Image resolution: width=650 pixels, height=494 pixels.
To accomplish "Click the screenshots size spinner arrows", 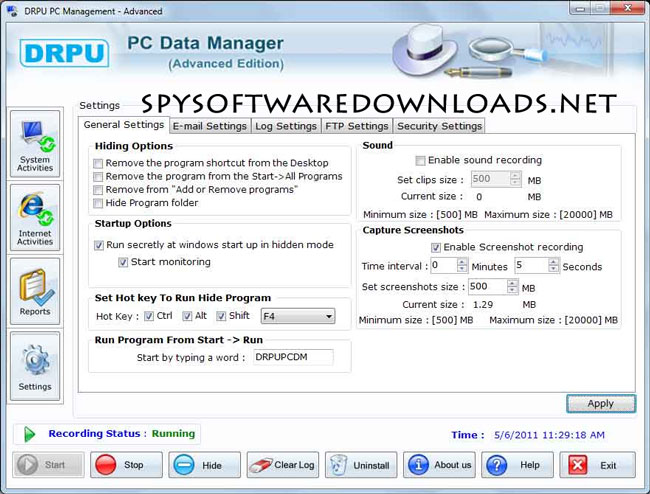I will pos(512,286).
